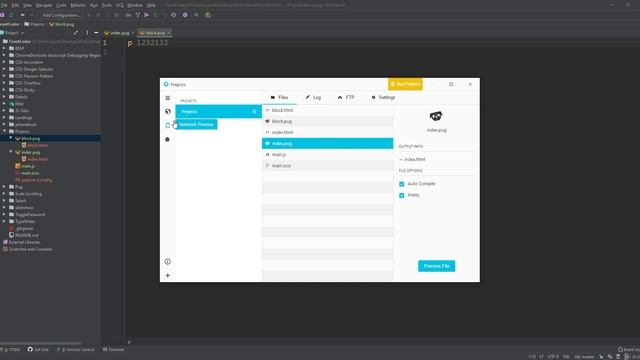This screenshot has height=360, width=640.
Task: Open the Version Control tool window
Action: [x=76, y=350]
